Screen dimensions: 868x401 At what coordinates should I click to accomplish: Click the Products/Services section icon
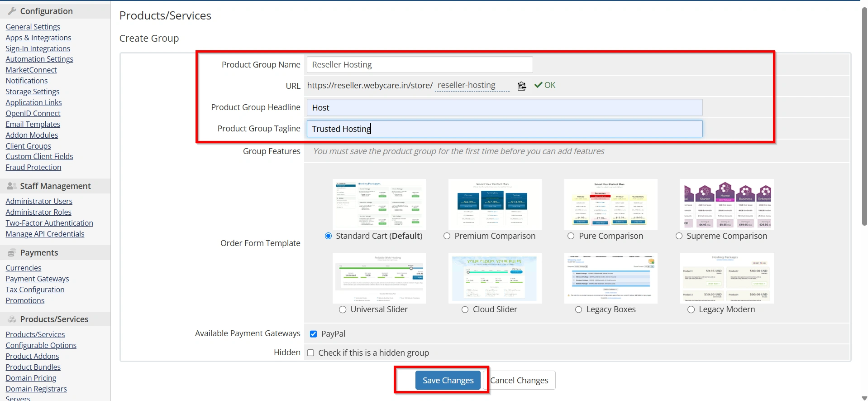[x=12, y=319]
